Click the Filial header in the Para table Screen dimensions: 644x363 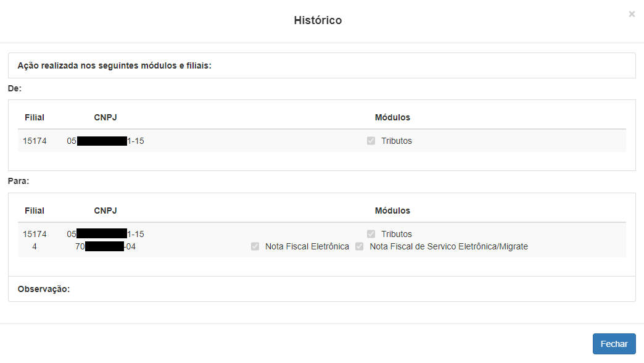(35, 211)
